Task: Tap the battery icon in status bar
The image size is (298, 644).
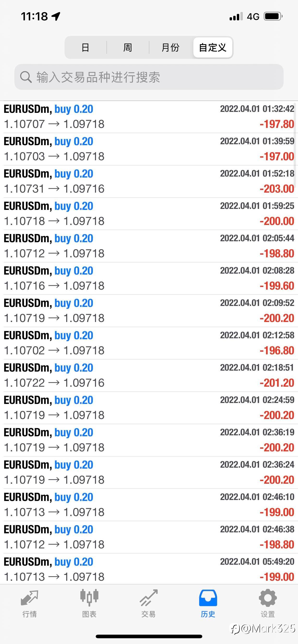Action: click(273, 16)
